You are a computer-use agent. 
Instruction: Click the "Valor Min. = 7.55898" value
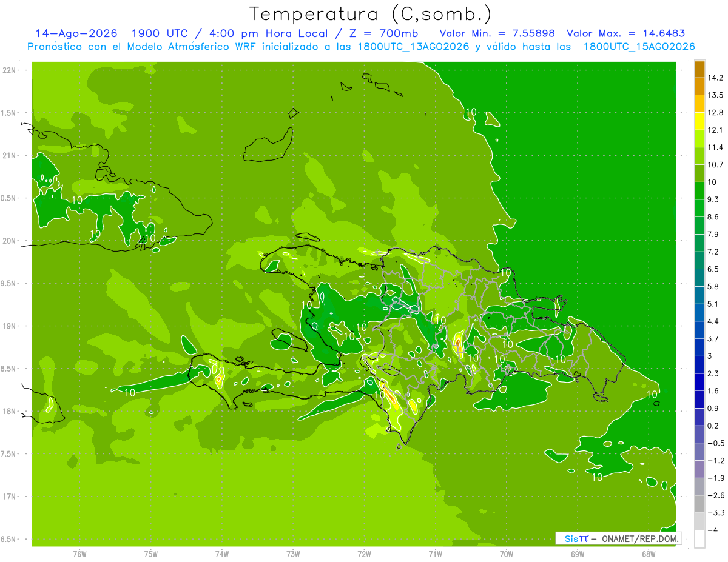tap(497, 33)
